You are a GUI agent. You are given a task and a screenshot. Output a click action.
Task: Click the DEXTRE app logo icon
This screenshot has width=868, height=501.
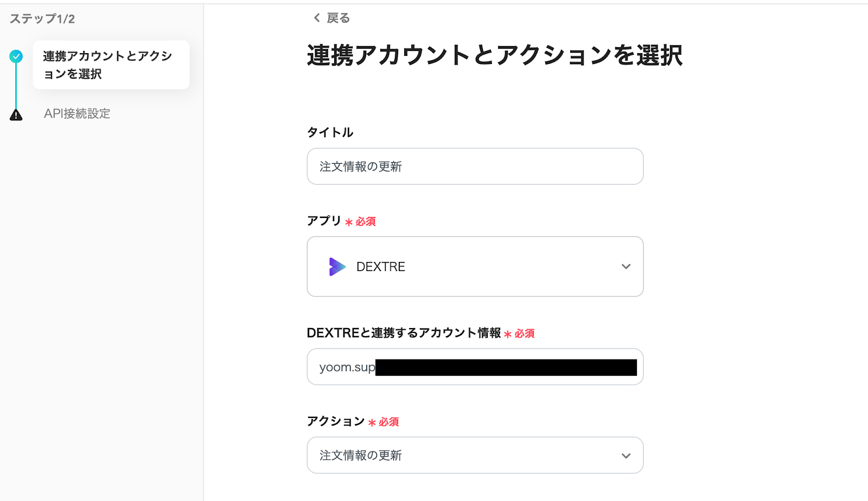[337, 267]
